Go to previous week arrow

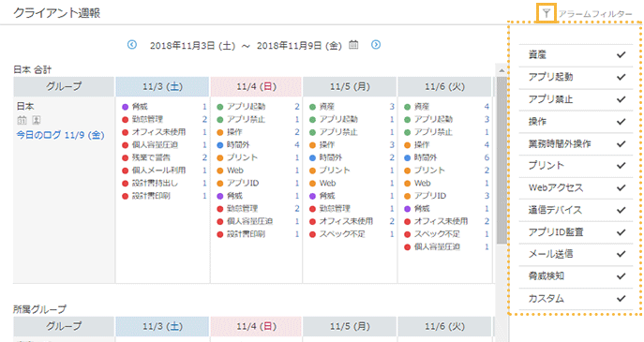coord(132,44)
